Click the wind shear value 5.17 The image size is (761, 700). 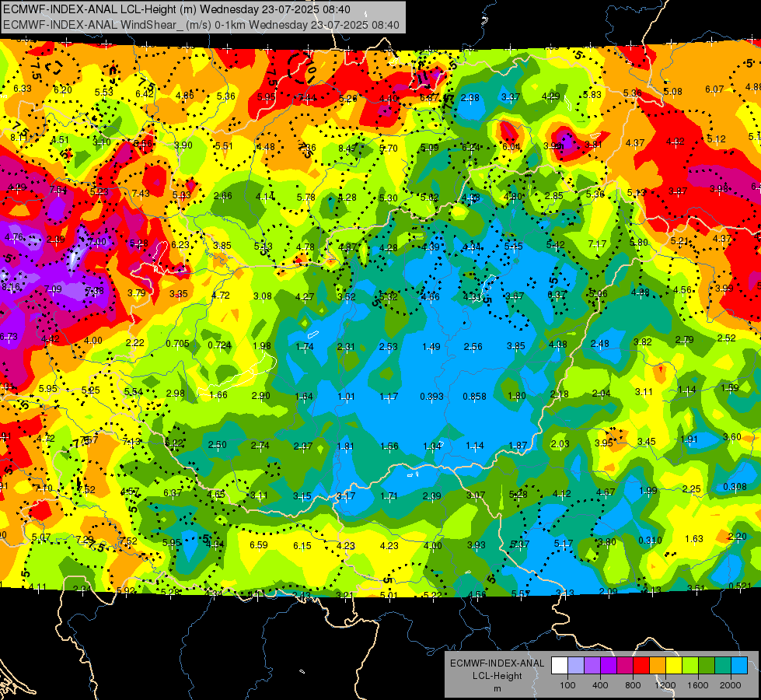pos(564,544)
